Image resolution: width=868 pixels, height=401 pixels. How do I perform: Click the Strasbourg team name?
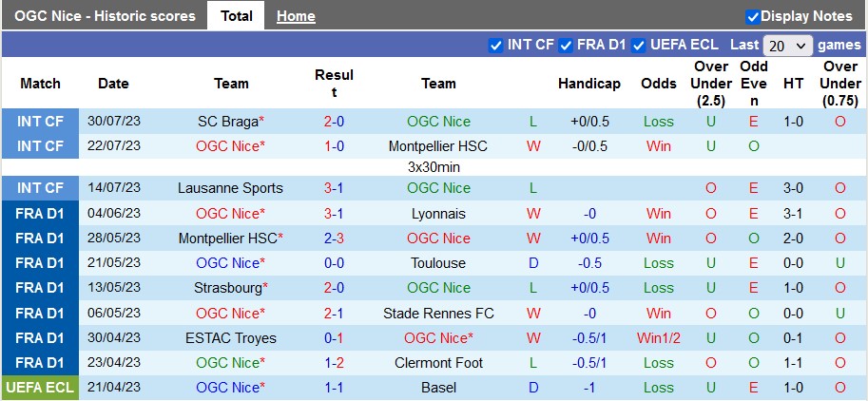click(x=227, y=288)
